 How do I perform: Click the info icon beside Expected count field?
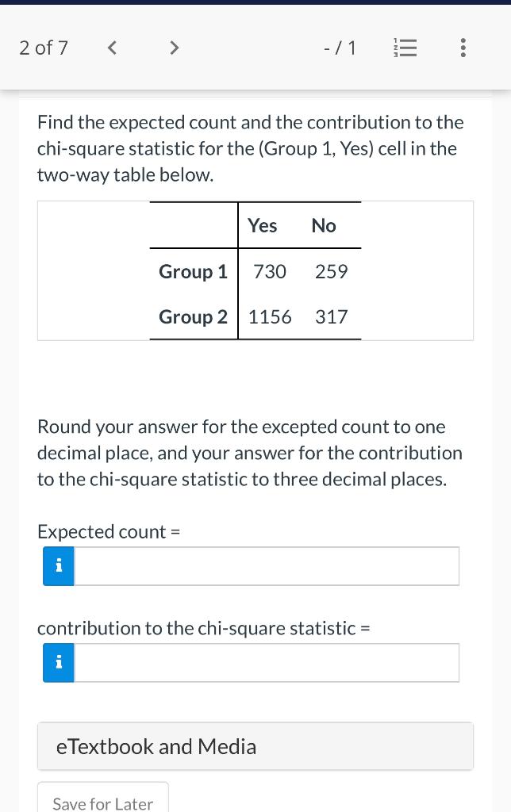click(57, 565)
